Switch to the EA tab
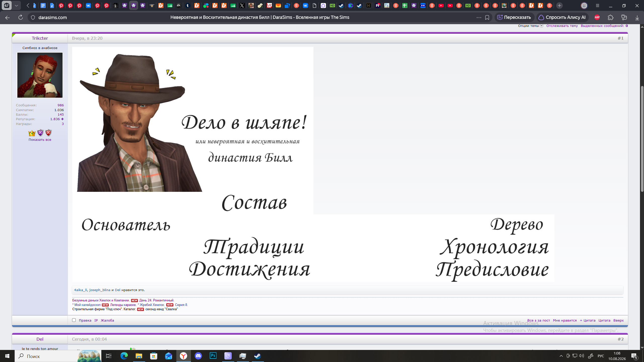This screenshot has width=644, height=362. [179, 6]
